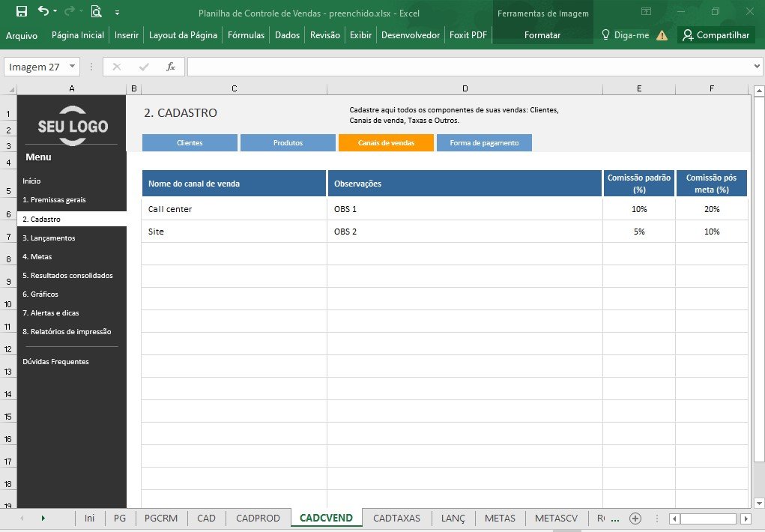Switch to CADPROD sheet tab
765x532 pixels.
(x=258, y=519)
